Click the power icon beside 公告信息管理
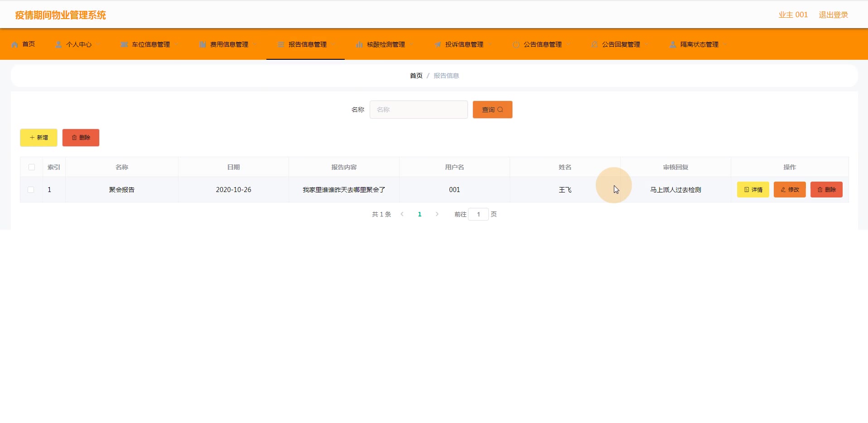 point(516,44)
